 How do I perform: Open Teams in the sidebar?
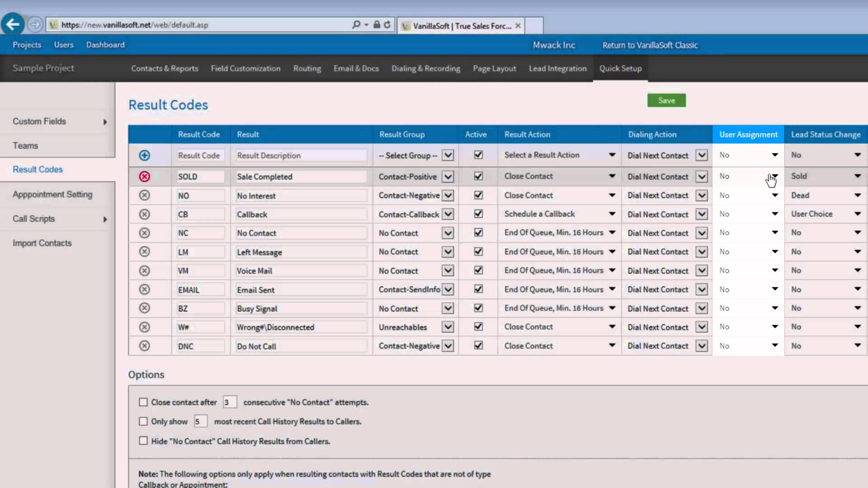[25, 145]
